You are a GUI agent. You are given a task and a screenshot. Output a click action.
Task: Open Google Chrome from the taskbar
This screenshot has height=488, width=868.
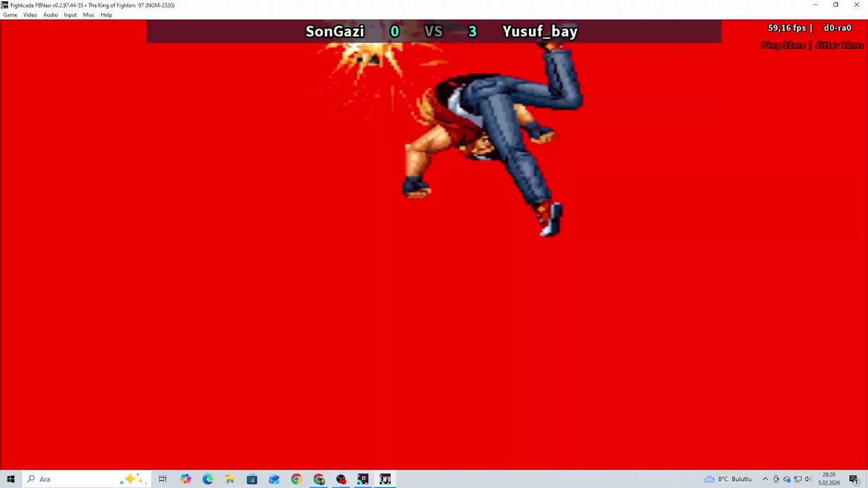click(x=296, y=479)
